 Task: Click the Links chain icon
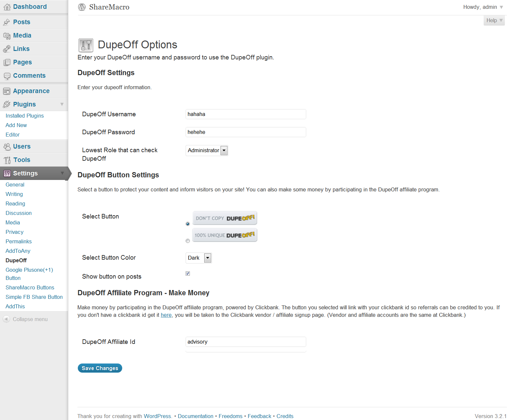tap(7, 49)
